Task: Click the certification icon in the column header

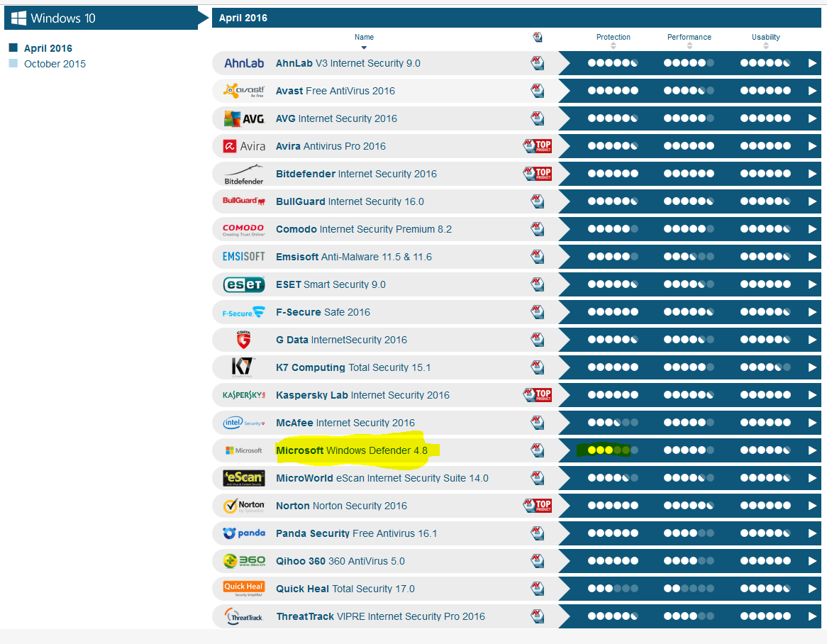Action: pos(538,37)
